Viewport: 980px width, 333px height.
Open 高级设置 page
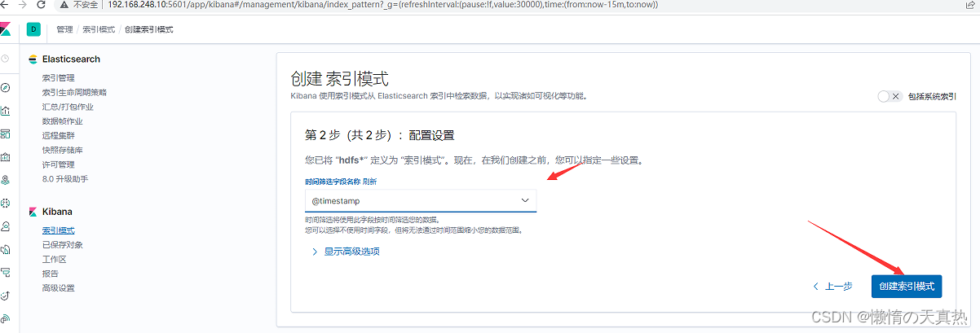(x=59, y=288)
